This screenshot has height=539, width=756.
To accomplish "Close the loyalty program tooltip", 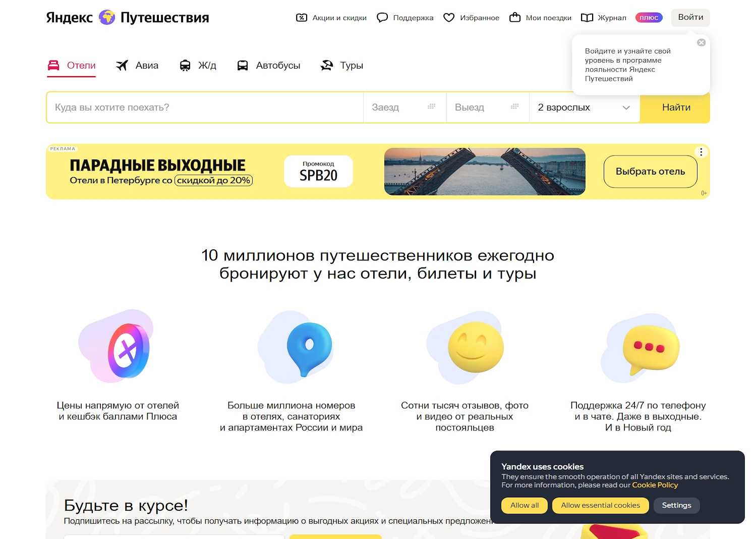I will [701, 42].
